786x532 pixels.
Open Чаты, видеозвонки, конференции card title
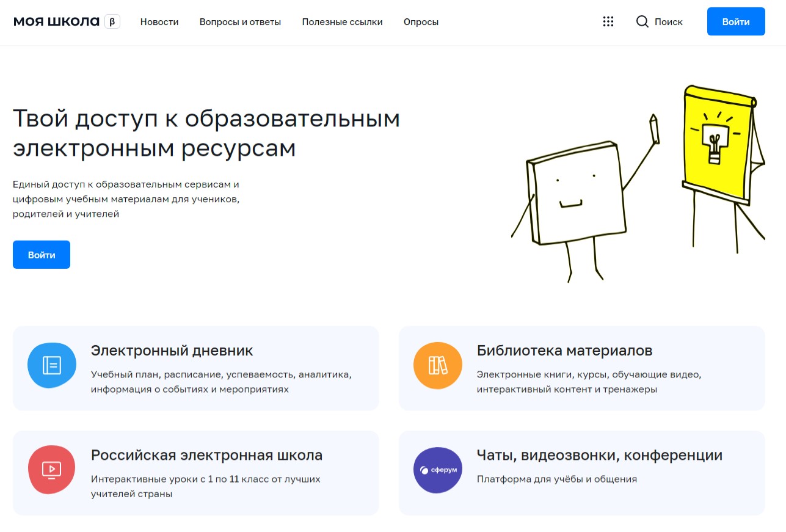(600, 456)
